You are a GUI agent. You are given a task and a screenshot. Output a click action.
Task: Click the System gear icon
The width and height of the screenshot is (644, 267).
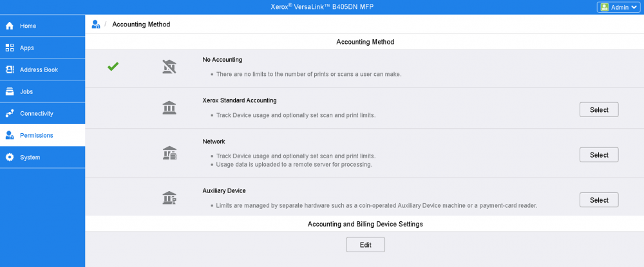pyautogui.click(x=10, y=157)
